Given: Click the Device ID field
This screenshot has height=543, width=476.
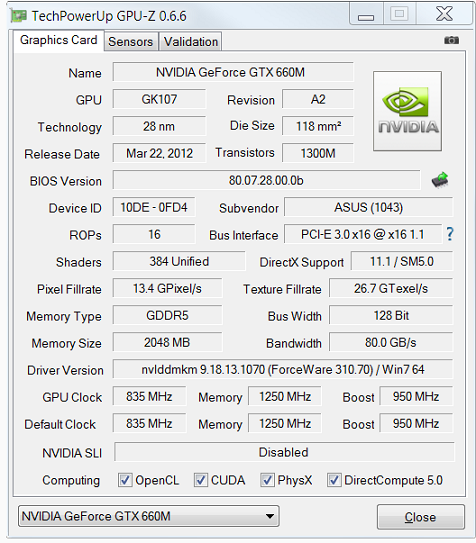Looking at the screenshot, I should click(x=154, y=207).
